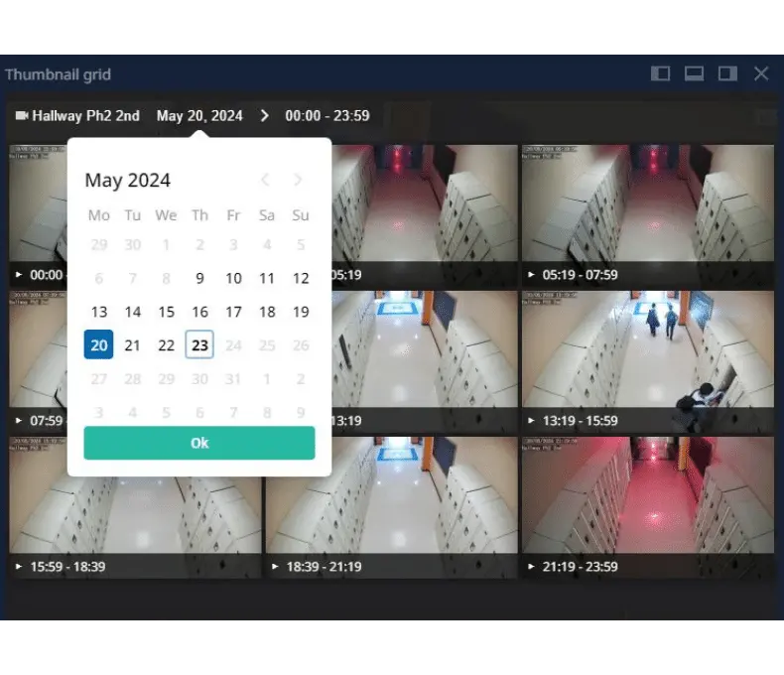The width and height of the screenshot is (784, 675).
Task: Select highlighted May 20 in calendar
Action: pos(98,344)
